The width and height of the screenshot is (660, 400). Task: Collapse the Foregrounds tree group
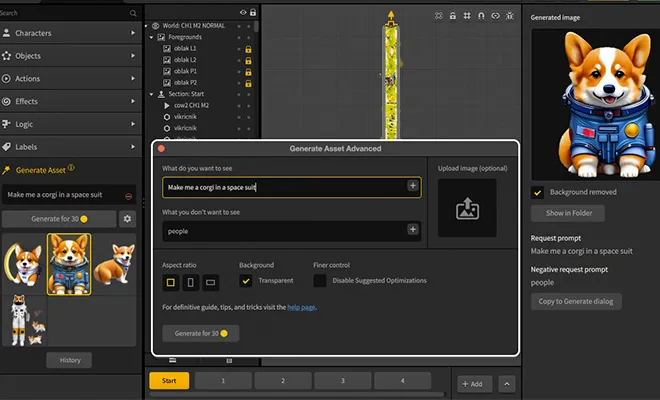pos(152,36)
